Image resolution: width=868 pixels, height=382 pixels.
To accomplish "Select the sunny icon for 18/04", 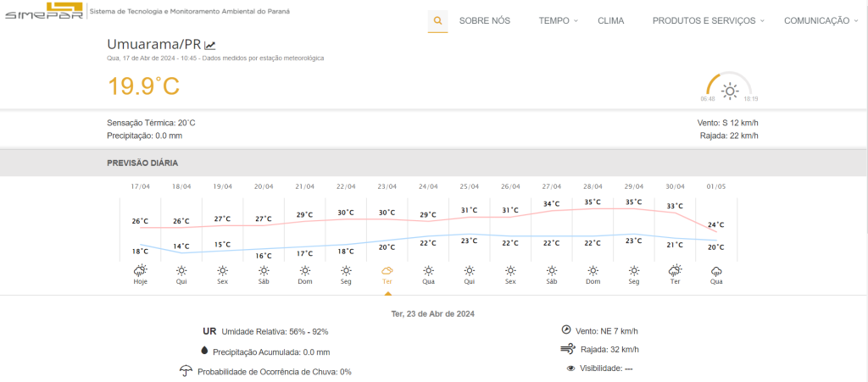I will pos(181,270).
